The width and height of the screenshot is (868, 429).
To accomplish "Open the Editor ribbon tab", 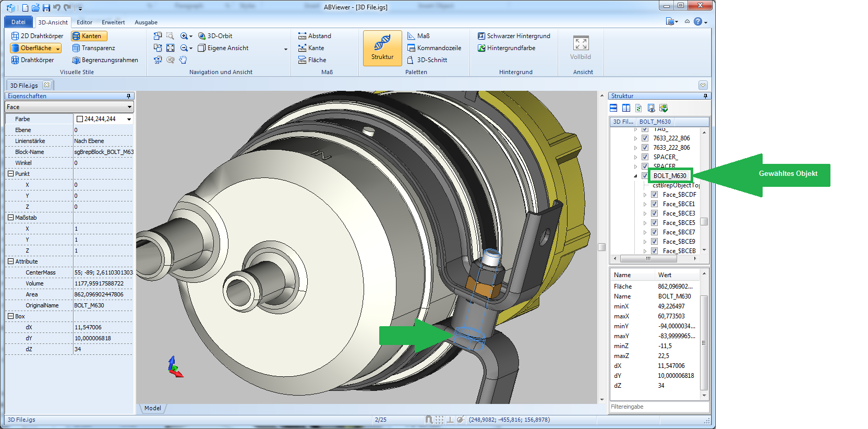I will [84, 22].
